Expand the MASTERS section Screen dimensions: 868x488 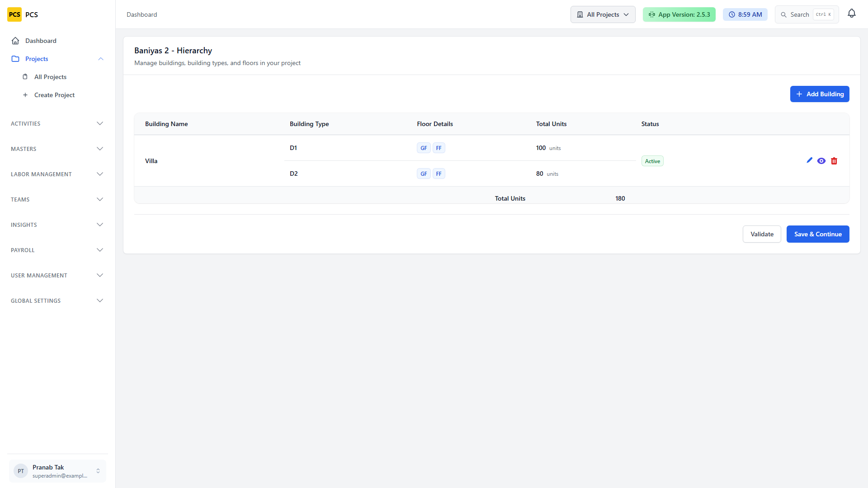click(x=57, y=149)
